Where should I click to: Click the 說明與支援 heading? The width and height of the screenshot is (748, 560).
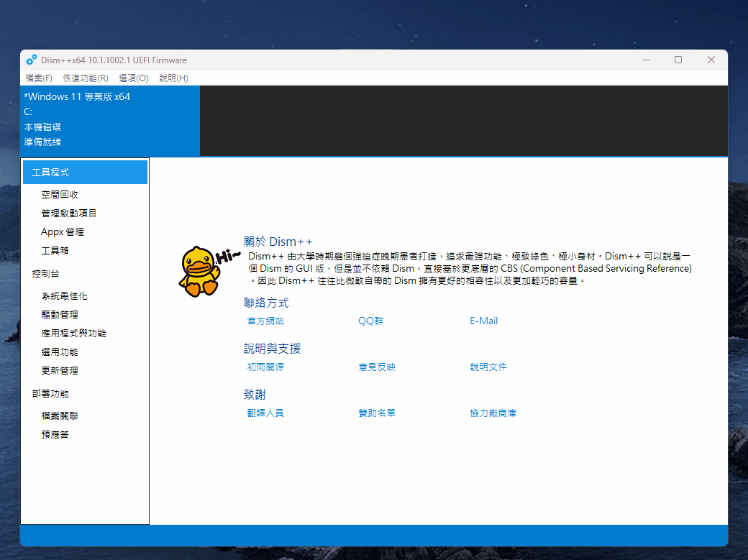[272, 349]
